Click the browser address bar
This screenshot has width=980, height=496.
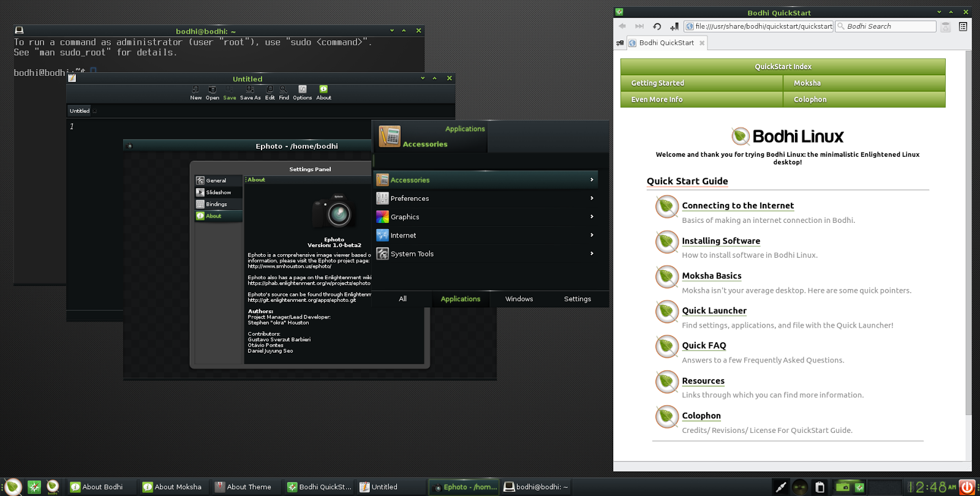(759, 26)
